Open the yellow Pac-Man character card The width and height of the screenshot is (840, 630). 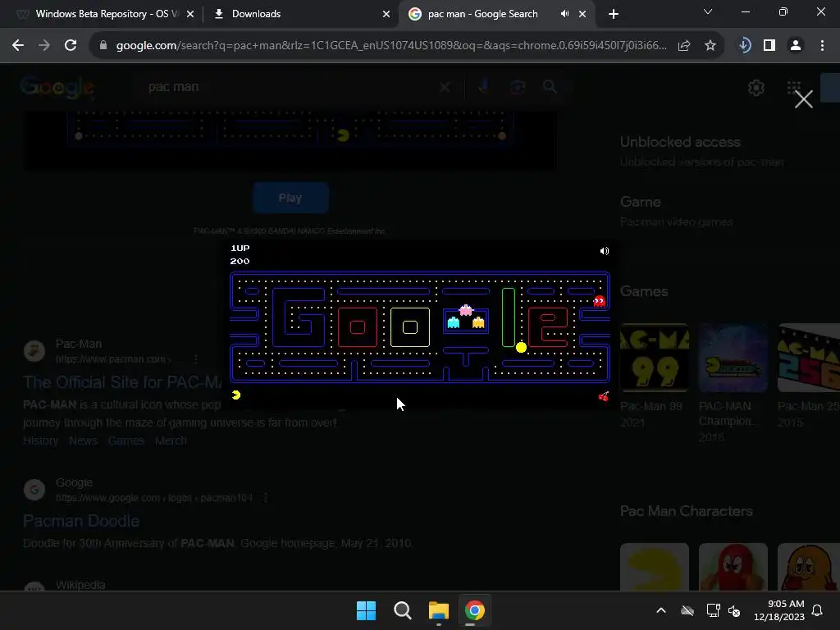(654, 567)
